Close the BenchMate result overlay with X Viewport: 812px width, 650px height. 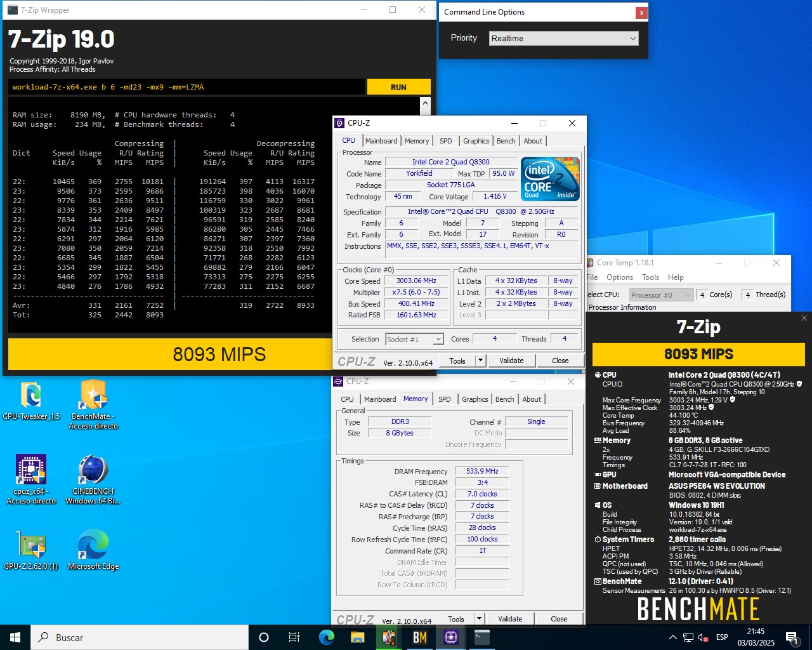coord(804,318)
